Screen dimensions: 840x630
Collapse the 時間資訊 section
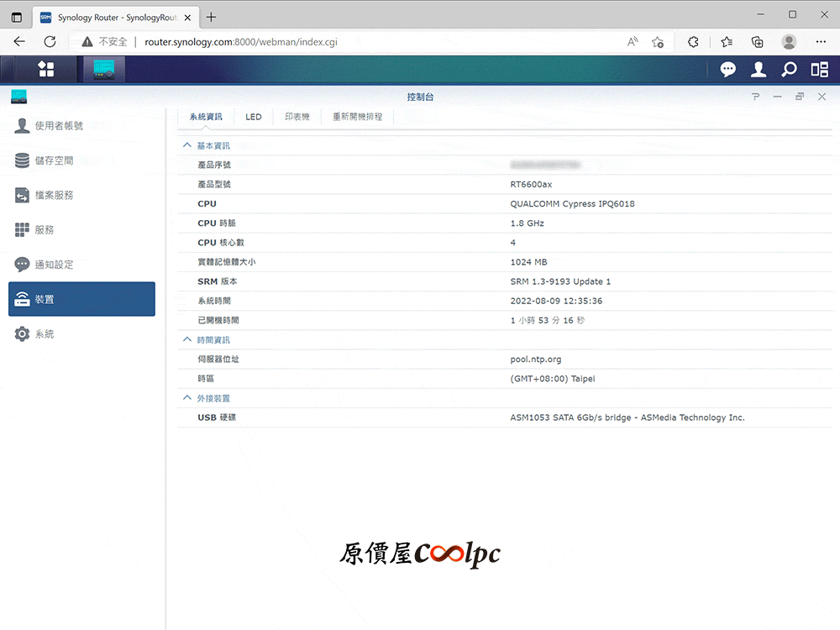coord(187,339)
